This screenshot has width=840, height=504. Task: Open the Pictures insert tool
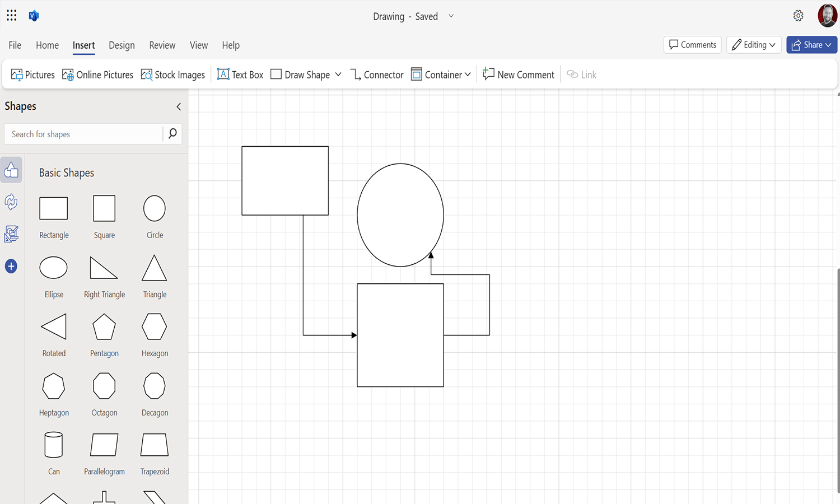click(x=32, y=74)
